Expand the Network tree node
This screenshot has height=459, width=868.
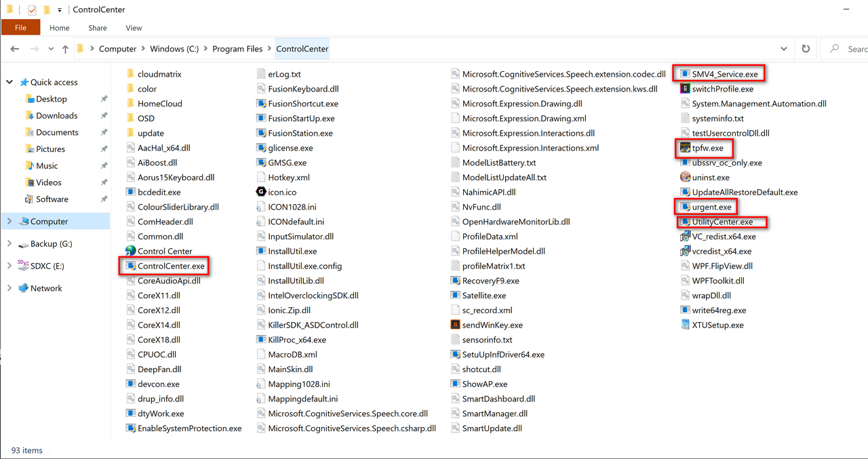coord(9,288)
